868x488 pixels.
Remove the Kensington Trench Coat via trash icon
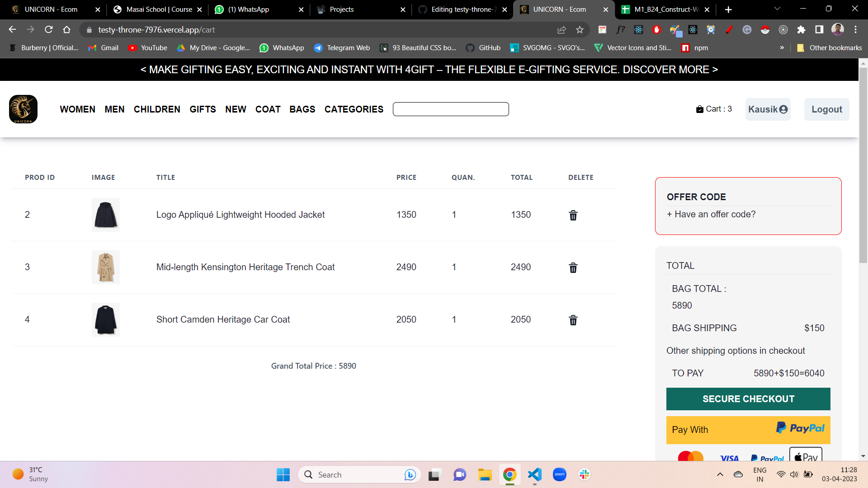pos(573,267)
